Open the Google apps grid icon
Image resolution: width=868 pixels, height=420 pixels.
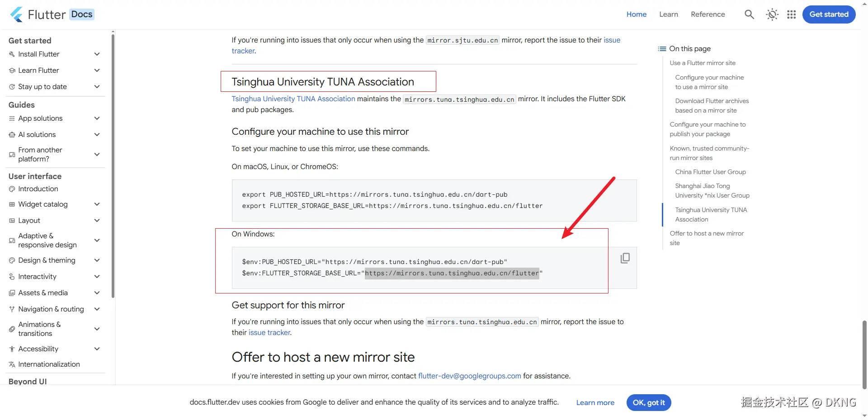pos(791,14)
